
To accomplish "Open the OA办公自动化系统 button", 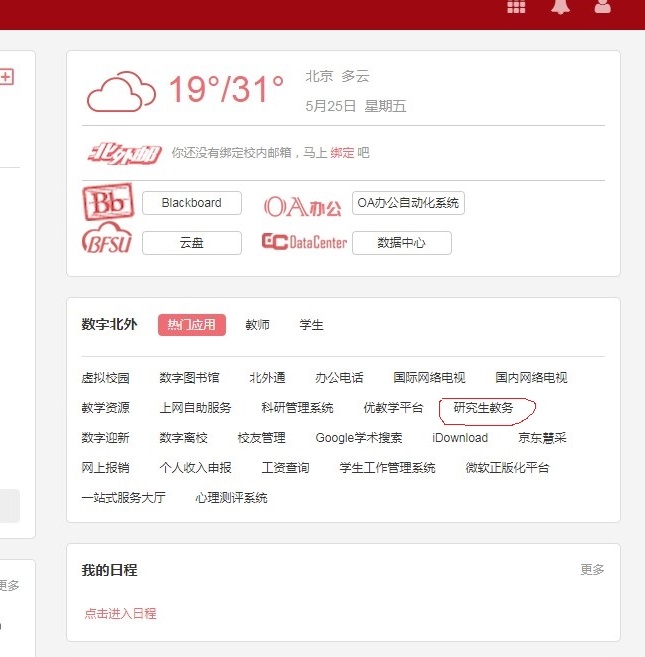I will click(x=408, y=203).
